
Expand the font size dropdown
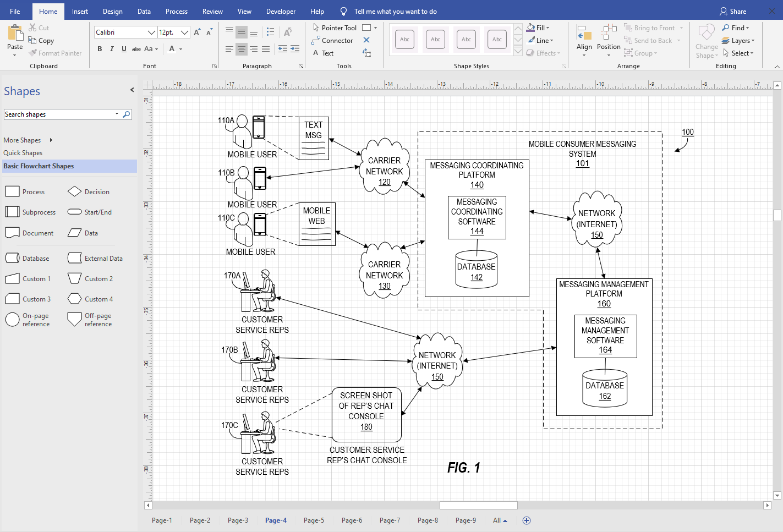184,32
